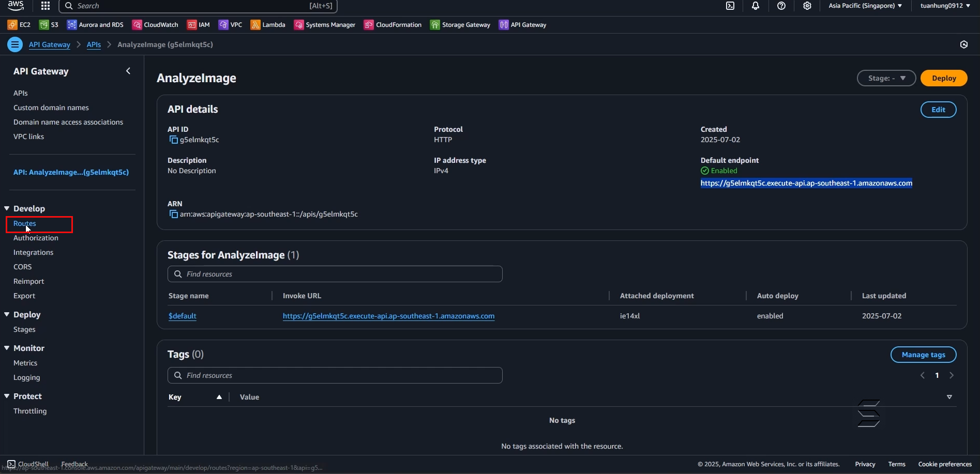The height and width of the screenshot is (474, 980).
Task: Focus the Stages Find resources field
Action: tap(335, 274)
